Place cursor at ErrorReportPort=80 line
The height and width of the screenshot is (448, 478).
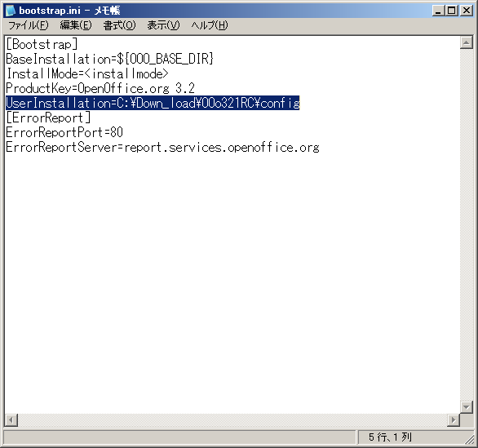[64, 132]
